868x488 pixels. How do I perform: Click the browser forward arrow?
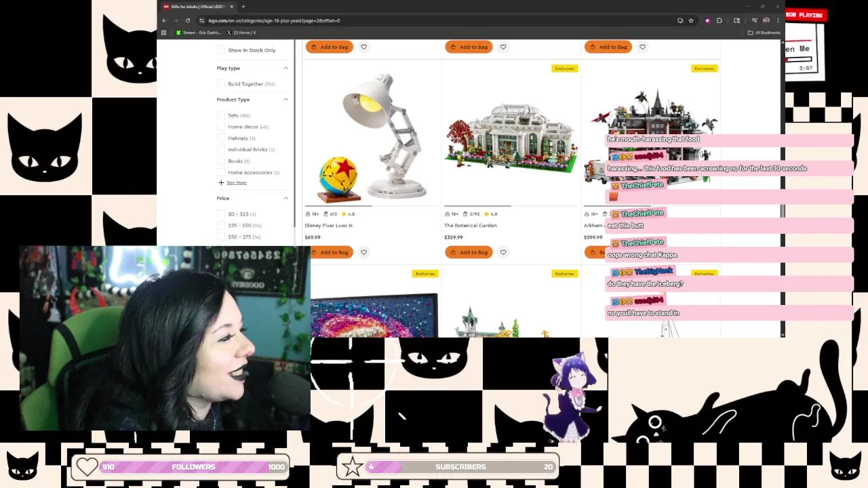tap(176, 20)
